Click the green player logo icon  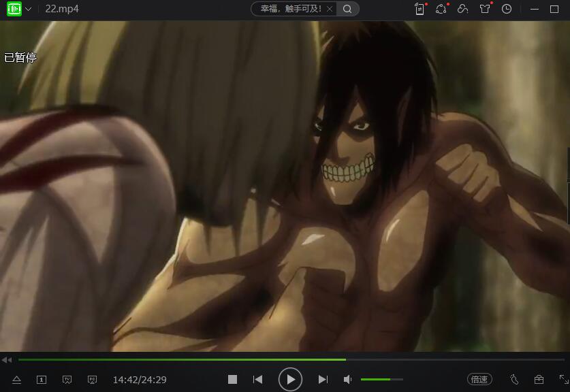(14, 9)
